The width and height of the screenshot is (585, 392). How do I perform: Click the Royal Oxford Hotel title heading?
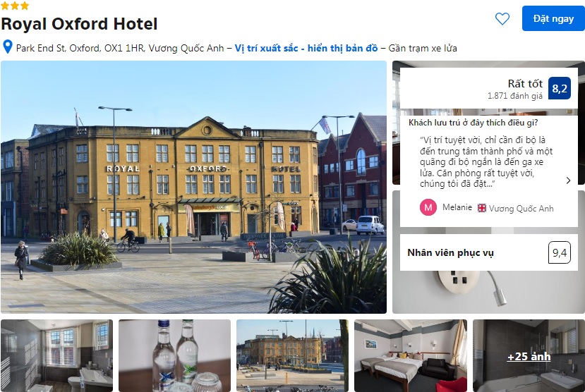(79, 24)
